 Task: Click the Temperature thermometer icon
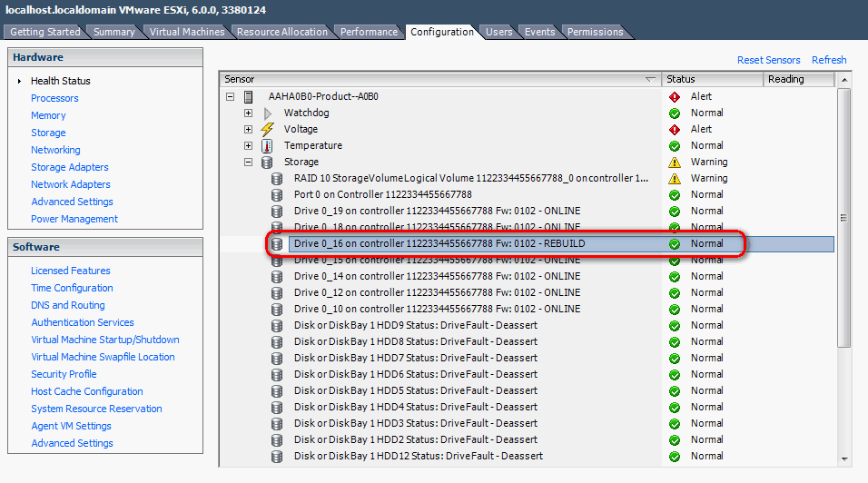coord(267,146)
